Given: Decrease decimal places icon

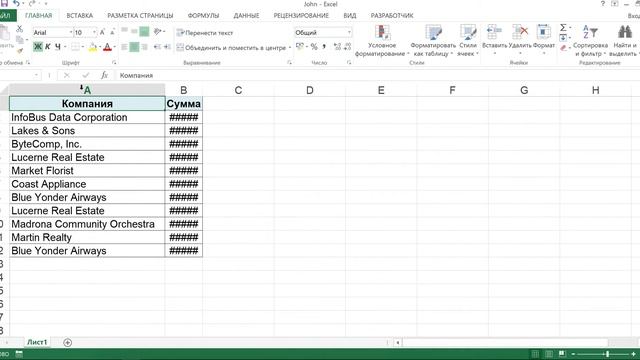Looking at the screenshot, I should click(x=347, y=47).
